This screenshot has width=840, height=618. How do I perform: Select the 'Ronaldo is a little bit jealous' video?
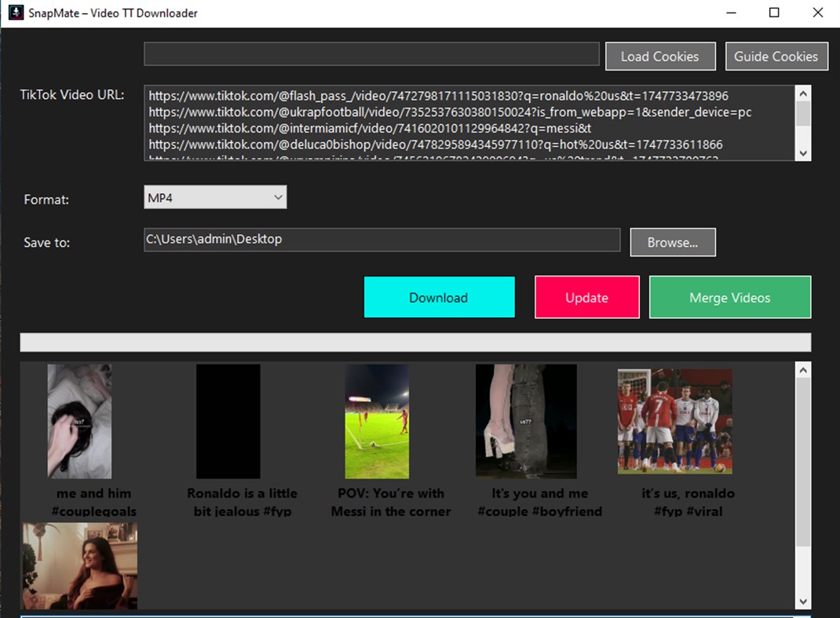(228, 421)
